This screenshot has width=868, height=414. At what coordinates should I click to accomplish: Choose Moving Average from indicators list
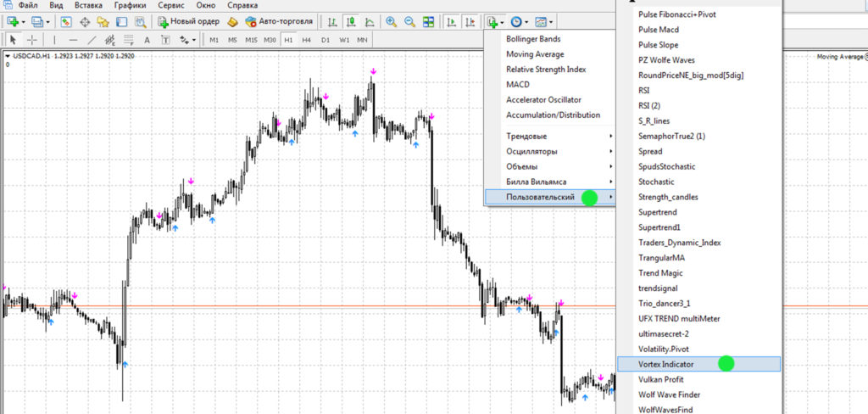(x=536, y=54)
